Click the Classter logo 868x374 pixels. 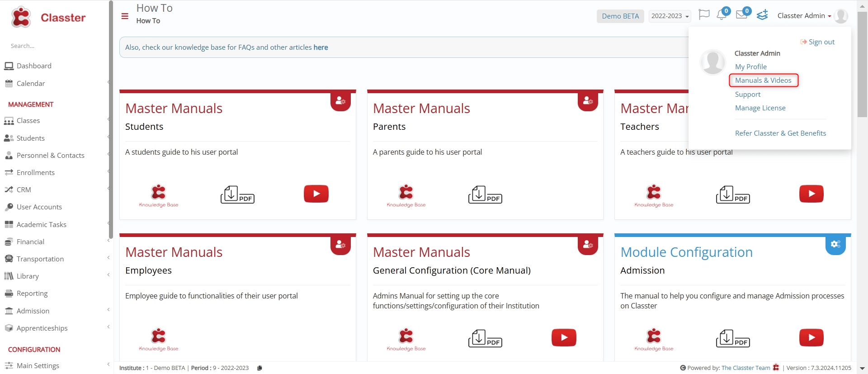[48, 18]
